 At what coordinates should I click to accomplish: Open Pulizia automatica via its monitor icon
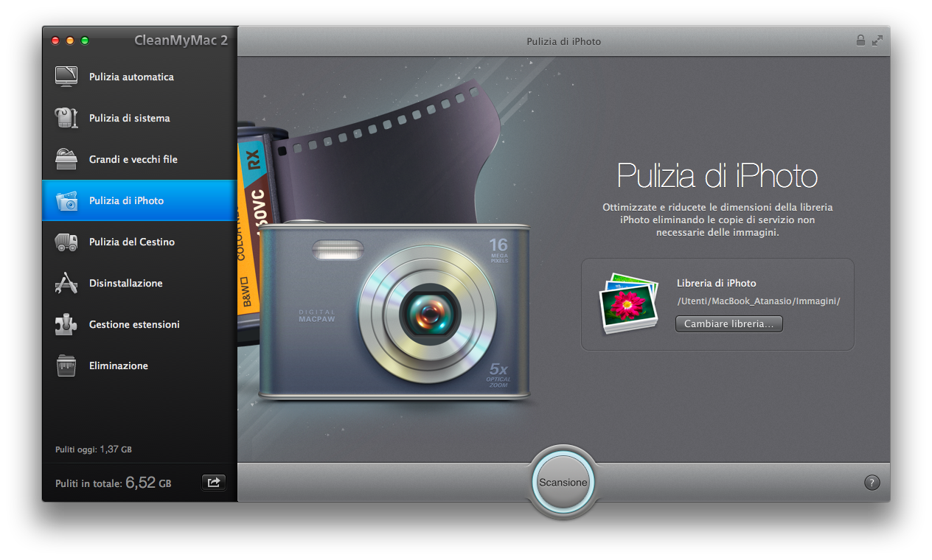66,77
